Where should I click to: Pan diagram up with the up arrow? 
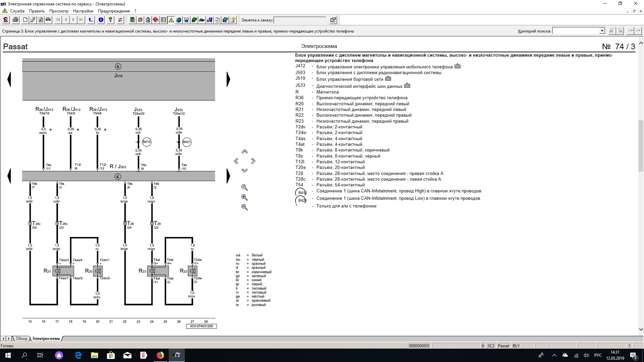pos(245,152)
